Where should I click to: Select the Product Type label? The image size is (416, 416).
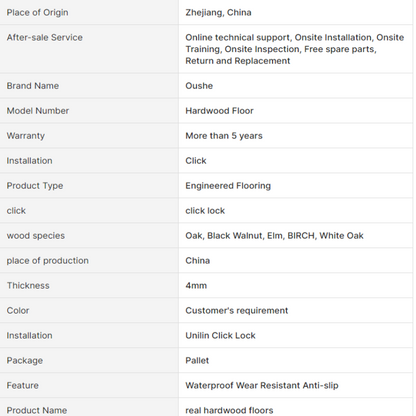click(35, 186)
